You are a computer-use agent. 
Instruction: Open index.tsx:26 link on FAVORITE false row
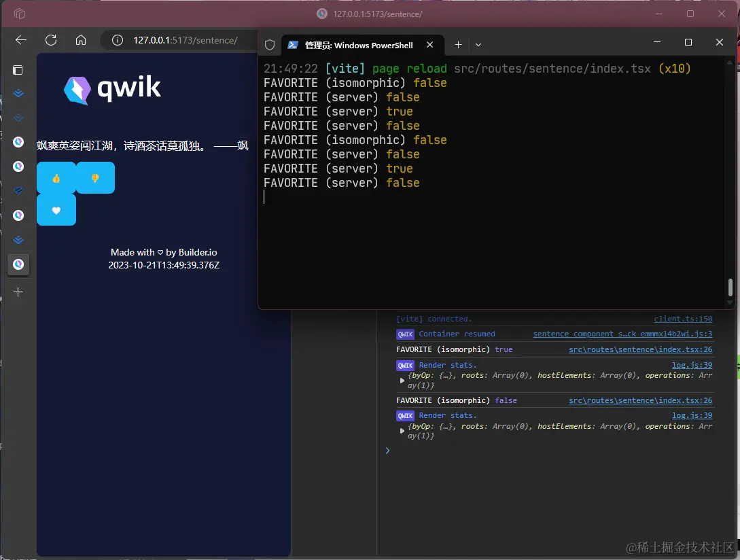point(640,400)
